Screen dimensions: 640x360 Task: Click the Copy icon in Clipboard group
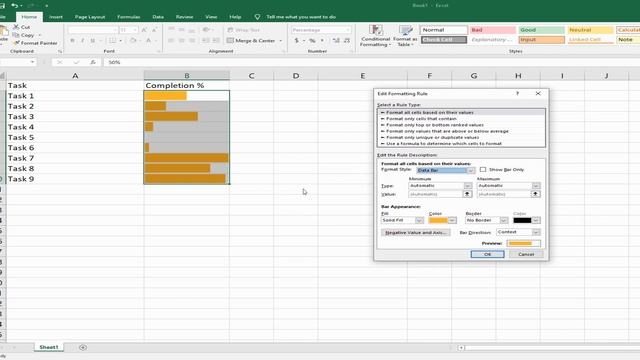pos(16,35)
